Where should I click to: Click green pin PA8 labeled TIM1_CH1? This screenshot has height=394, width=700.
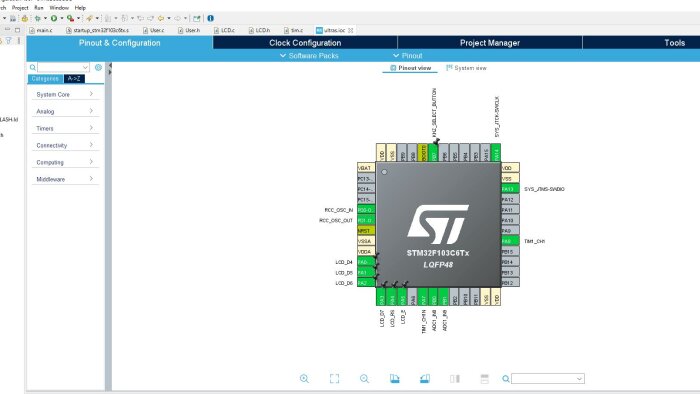[x=510, y=241]
